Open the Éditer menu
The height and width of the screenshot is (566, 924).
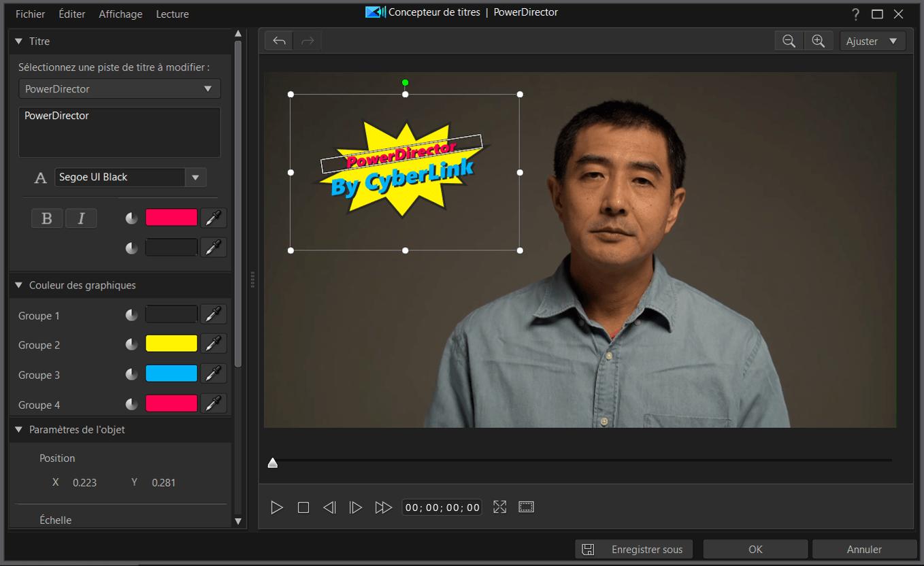72,14
